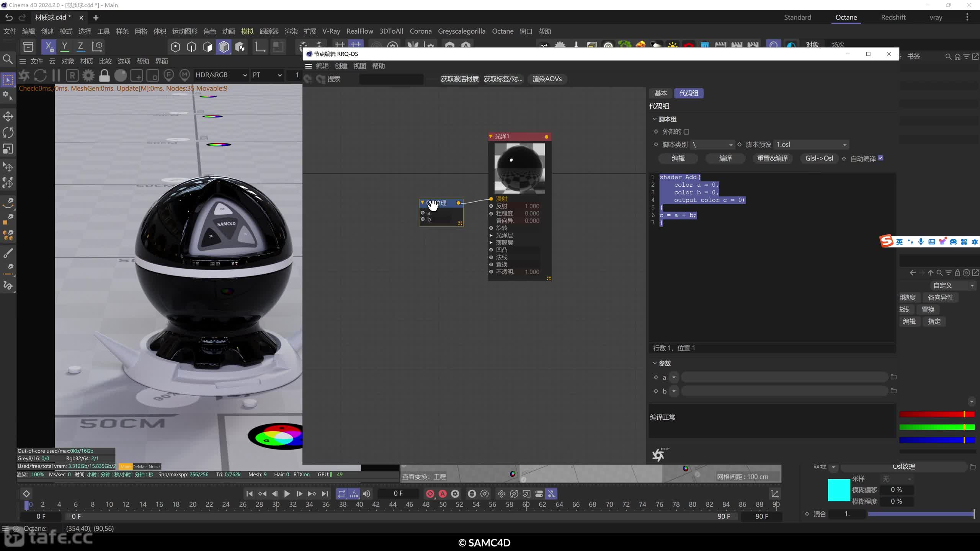Screen dimensions: 980x551
Task: Jump to timeline end
Action: 325,494
